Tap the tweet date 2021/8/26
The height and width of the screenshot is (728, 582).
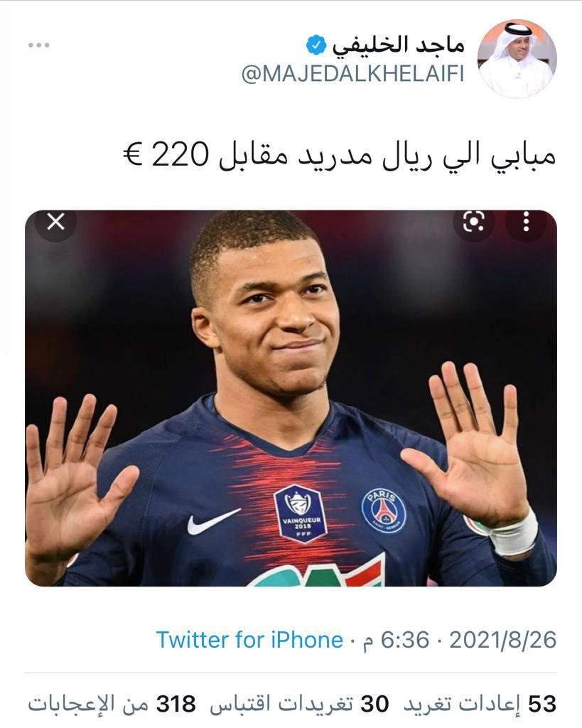point(502,641)
